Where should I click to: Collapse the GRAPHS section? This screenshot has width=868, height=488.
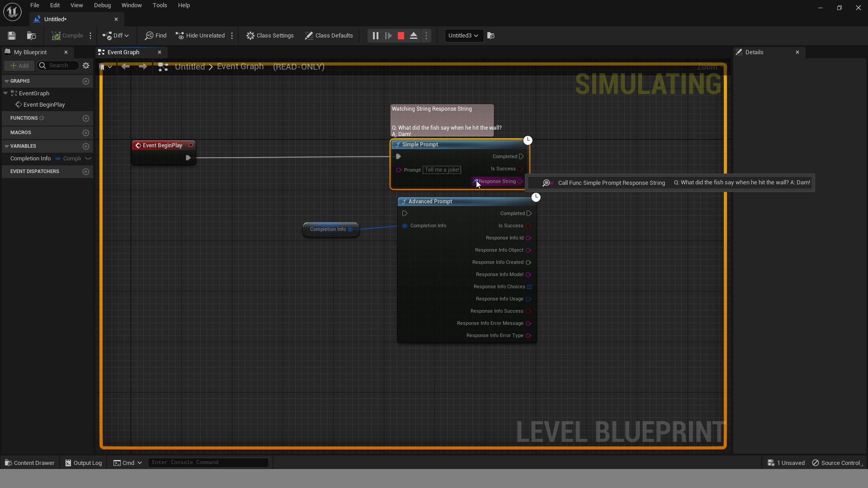(6, 81)
